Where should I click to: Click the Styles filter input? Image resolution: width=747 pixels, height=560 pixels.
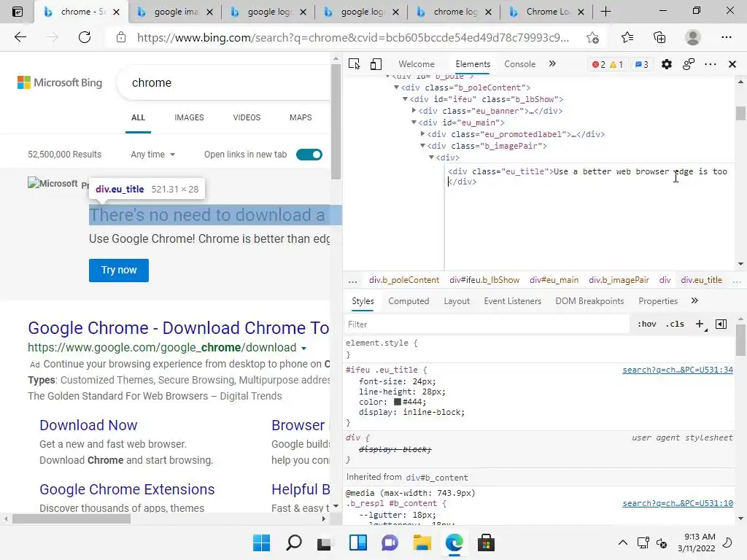[487, 324]
